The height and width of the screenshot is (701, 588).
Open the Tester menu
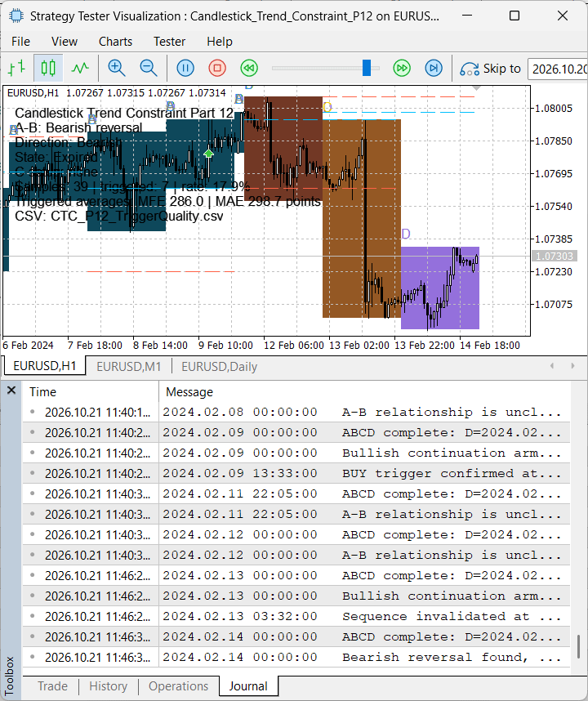[169, 42]
